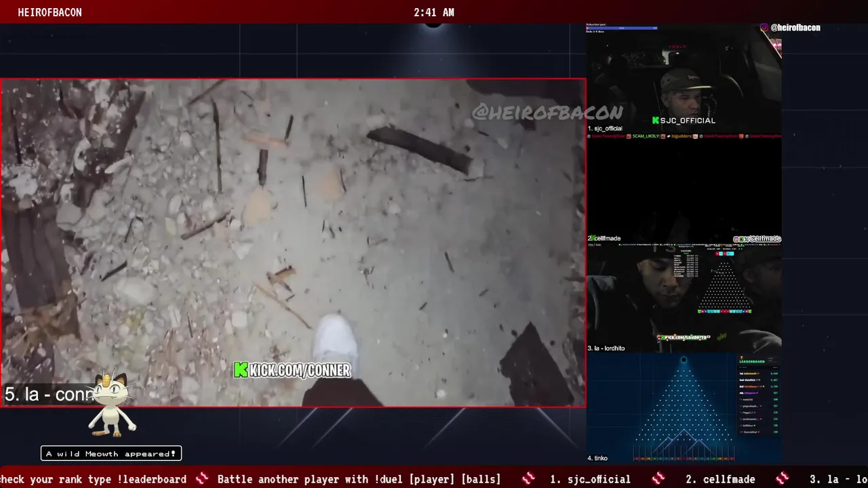
Task: Select the tinko plinko board stream
Action: coord(684,407)
